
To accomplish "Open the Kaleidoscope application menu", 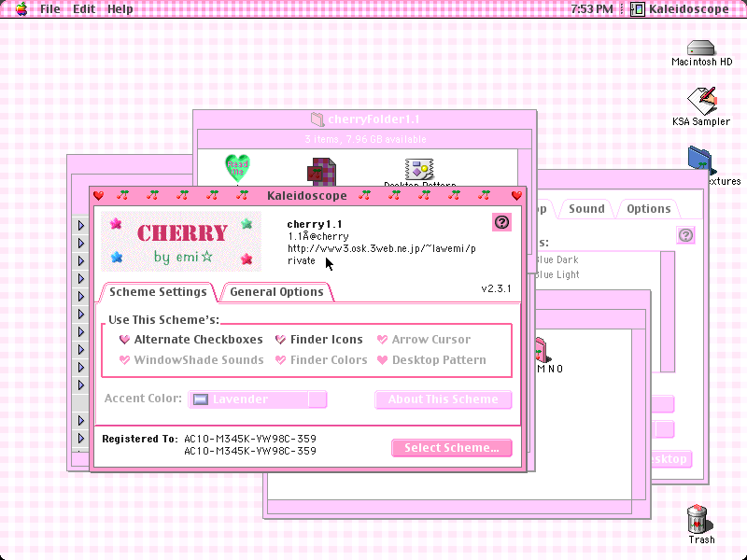I will tap(680, 9).
